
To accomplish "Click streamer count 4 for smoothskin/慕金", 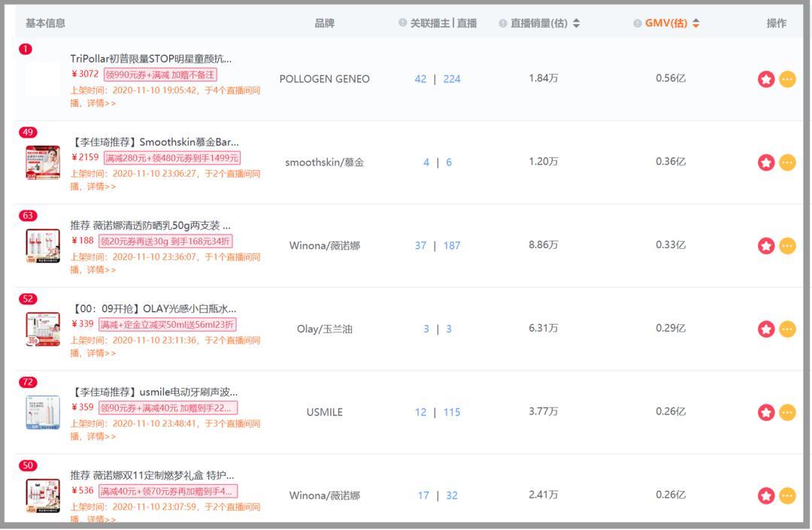I will tap(426, 162).
